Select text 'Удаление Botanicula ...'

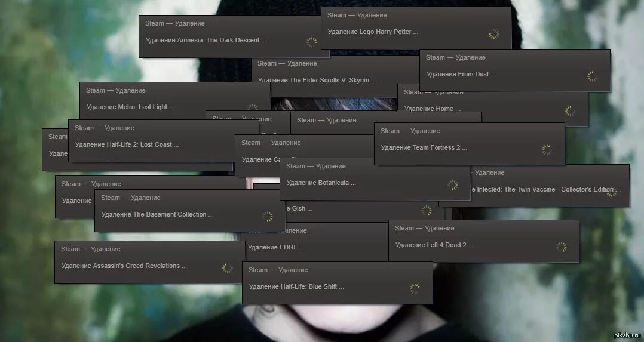(321, 183)
